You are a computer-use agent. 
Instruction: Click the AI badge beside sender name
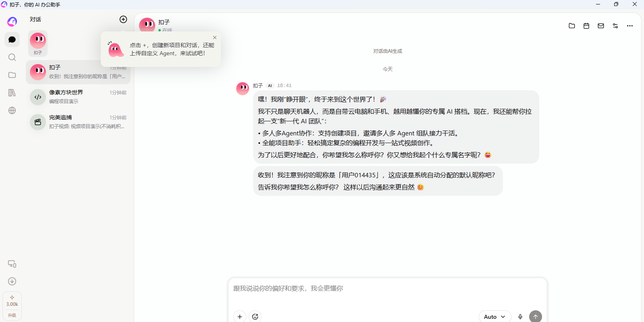coord(270,85)
